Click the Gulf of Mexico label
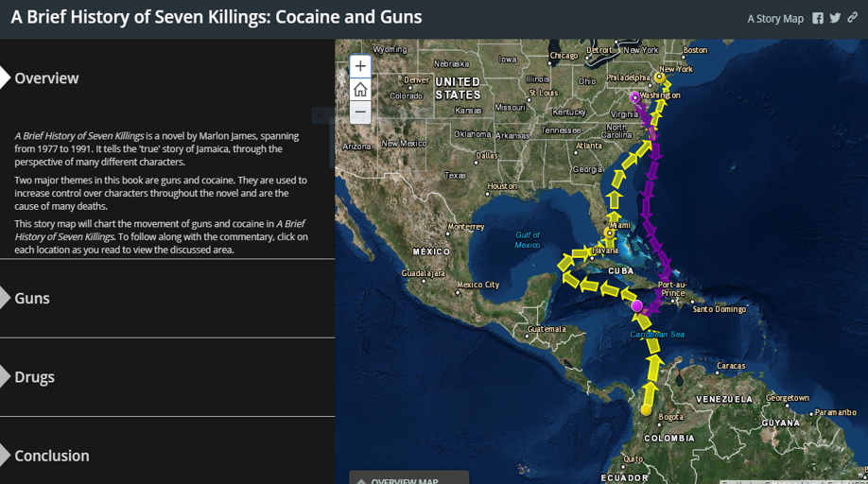Screen dimensions: 868x484 [527, 240]
